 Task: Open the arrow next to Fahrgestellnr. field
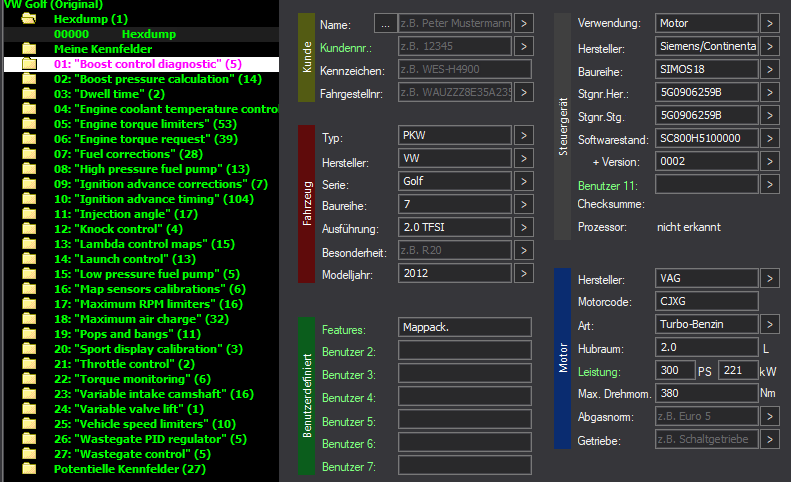[524, 92]
